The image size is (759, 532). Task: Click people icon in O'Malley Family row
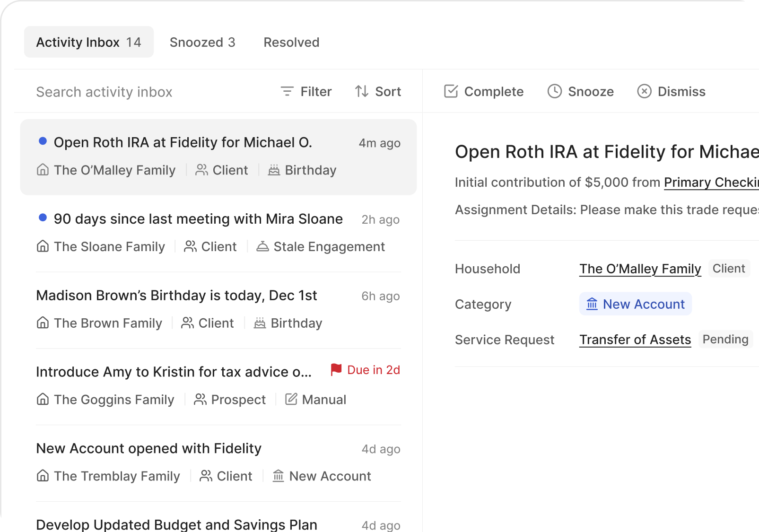click(201, 170)
